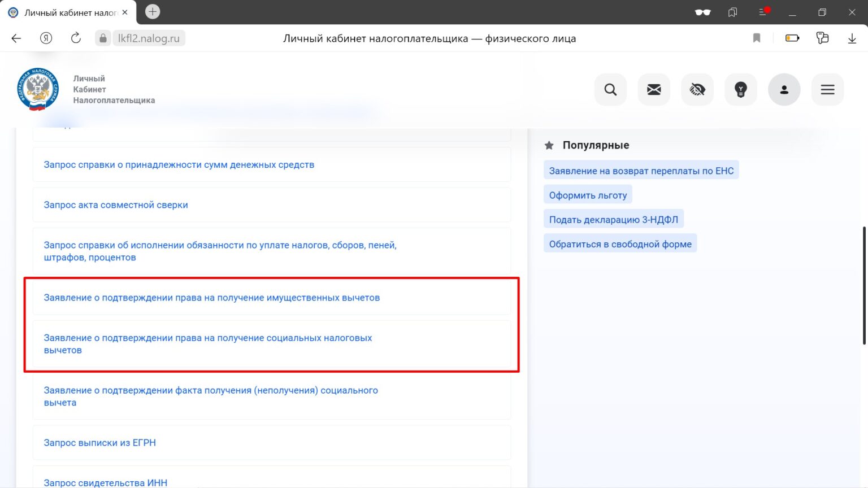Toggle the crossed-out eye visibility icon
The width and height of the screenshot is (868, 488).
tap(697, 89)
